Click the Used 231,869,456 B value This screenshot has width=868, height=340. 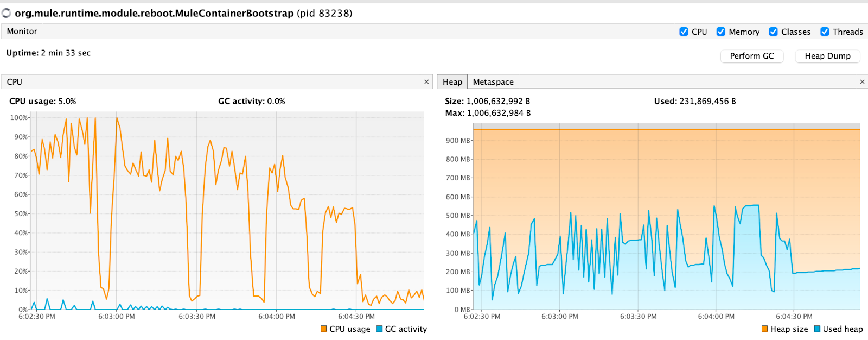[x=707, y=102]
